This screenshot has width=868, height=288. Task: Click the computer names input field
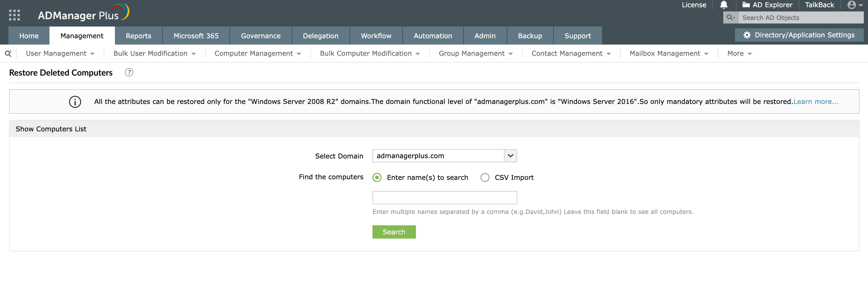[445, 198]
